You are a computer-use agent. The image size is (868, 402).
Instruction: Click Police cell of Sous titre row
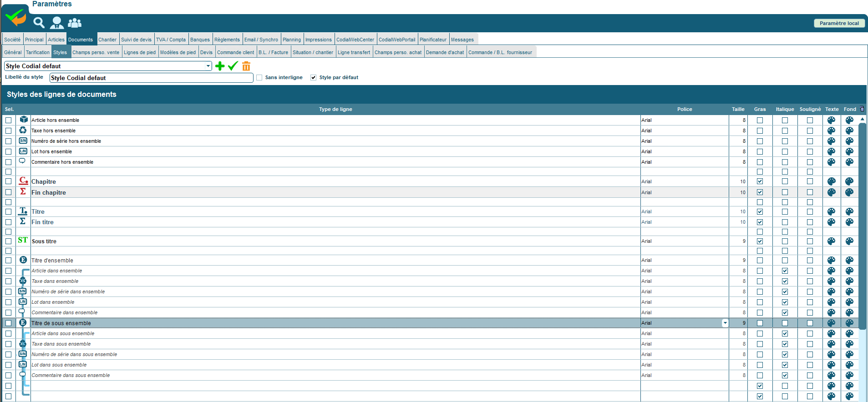(x=684, y=241)
